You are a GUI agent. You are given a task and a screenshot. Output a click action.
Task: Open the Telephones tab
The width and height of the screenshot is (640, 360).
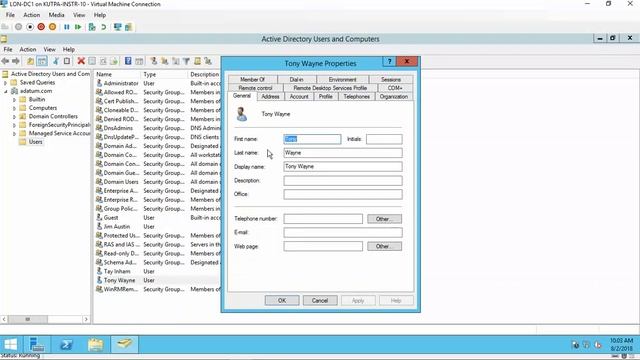coord(356,96)
